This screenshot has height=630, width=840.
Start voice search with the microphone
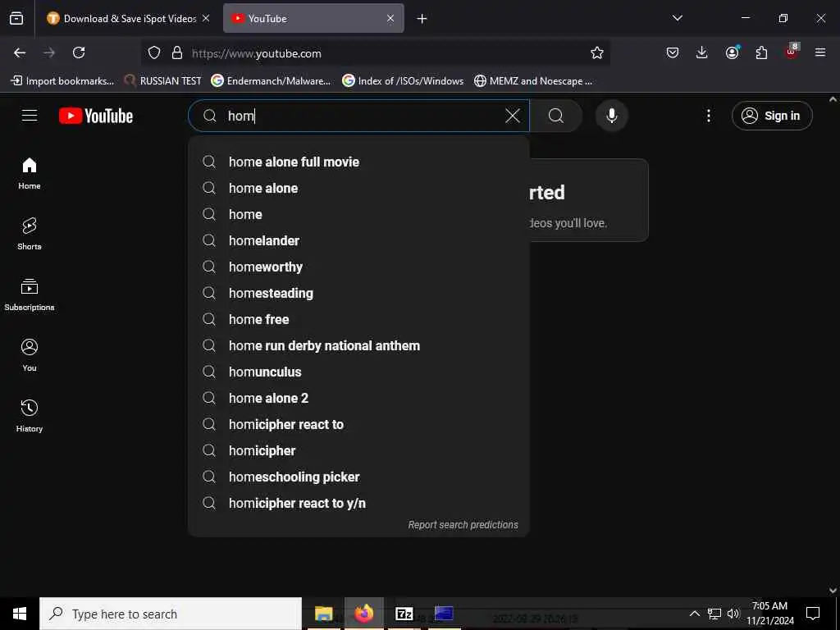(x=611, y=116)
